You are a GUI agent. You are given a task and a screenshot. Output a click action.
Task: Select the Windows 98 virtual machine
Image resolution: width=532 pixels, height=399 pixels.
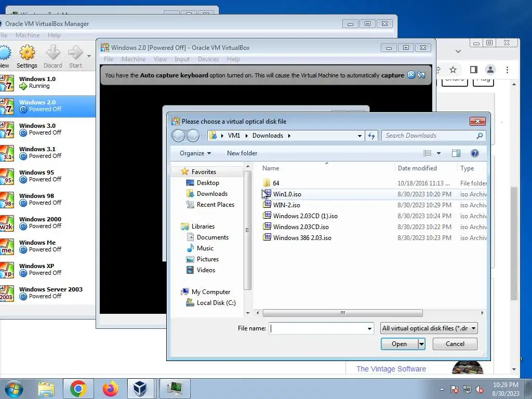pyautogui.click(x=47, y=199)
